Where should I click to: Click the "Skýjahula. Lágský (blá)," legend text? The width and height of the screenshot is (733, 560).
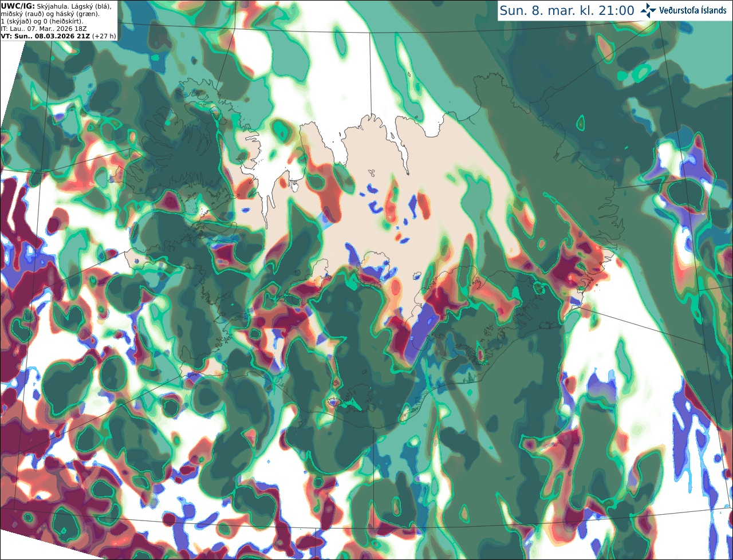tap(73, 6)
